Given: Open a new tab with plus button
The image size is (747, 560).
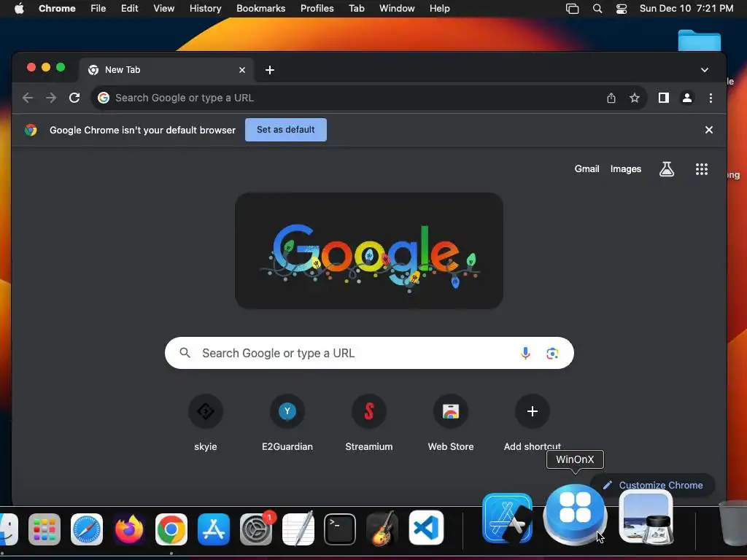Looking at the screenshot, I should 270,70.
